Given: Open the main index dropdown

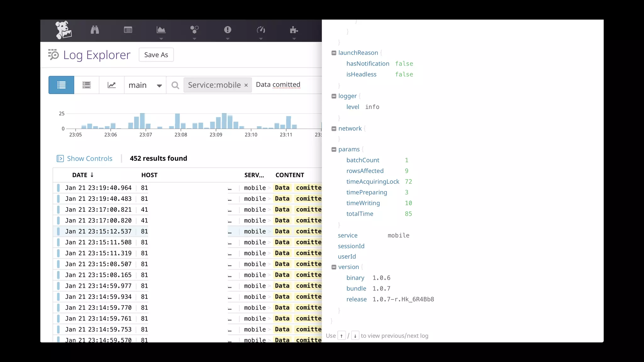Looking at the screenshot, I should (145, 85).
